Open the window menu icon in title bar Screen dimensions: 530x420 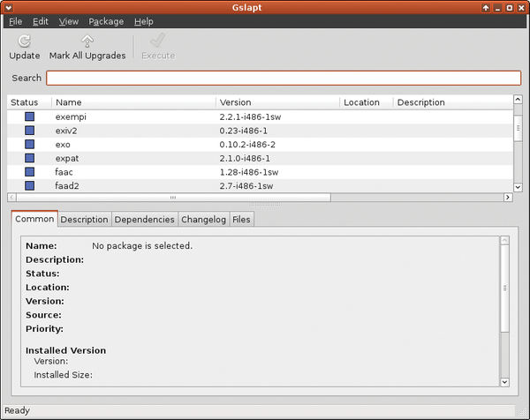[x=8, y=8]
